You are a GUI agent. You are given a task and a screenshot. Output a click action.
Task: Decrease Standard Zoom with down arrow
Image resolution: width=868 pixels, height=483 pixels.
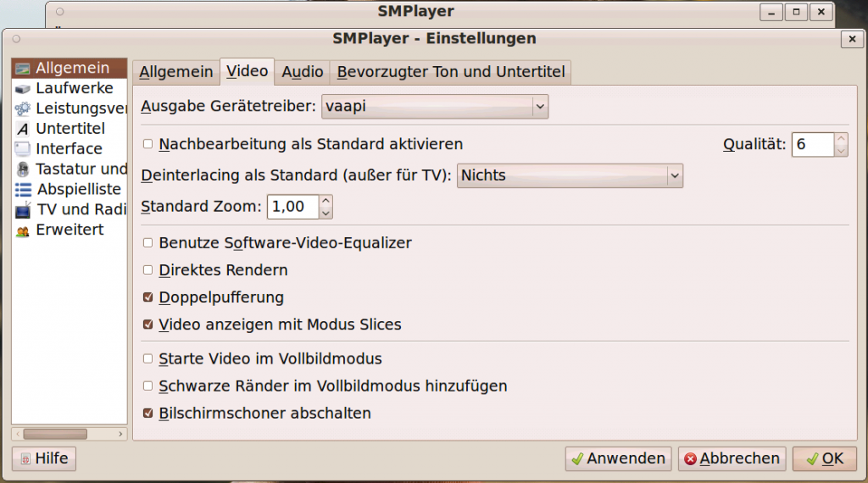point(325,213)
